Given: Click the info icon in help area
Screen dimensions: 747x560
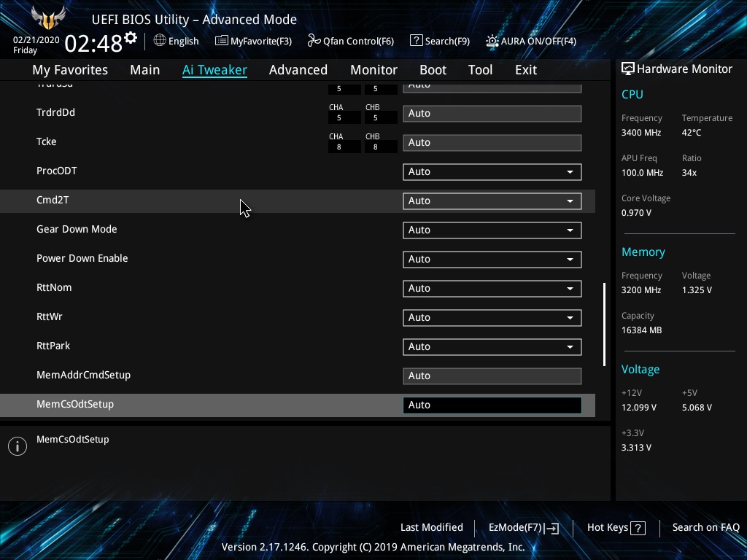Looking at the screenshot, I should coord(18,446).
